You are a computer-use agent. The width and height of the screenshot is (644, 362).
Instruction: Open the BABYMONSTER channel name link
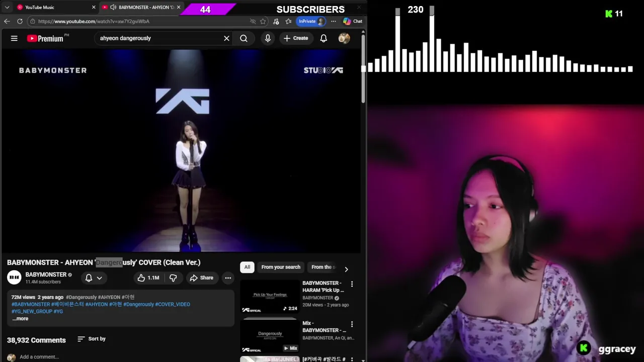tap(46, 275)
